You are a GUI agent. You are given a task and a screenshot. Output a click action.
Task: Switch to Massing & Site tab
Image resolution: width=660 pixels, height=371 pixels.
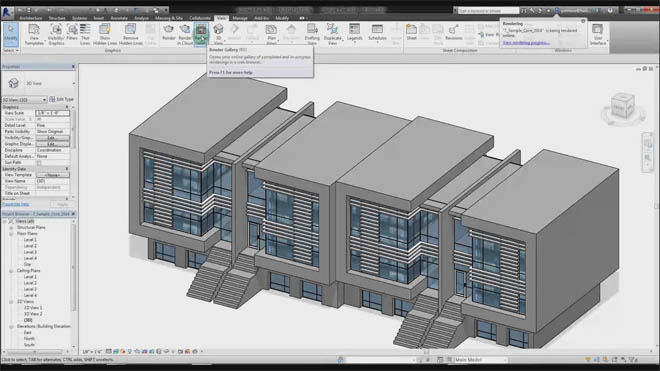169,18
